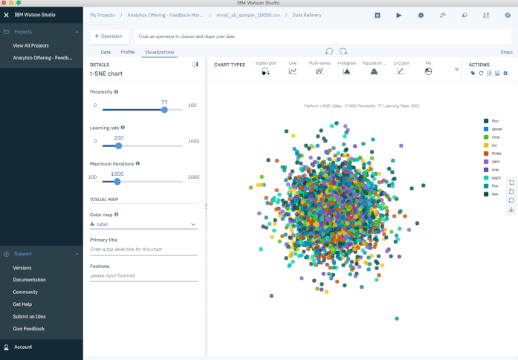Toggle the 'seven' legend swatch

[486, 129]
